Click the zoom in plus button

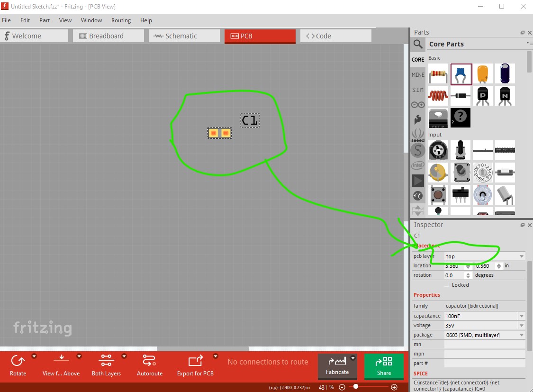click(x=394, y=387)
